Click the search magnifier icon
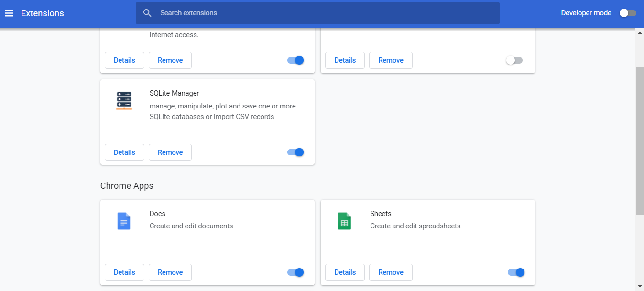This screenshot has height=291, width=644. tap(147, 13)
